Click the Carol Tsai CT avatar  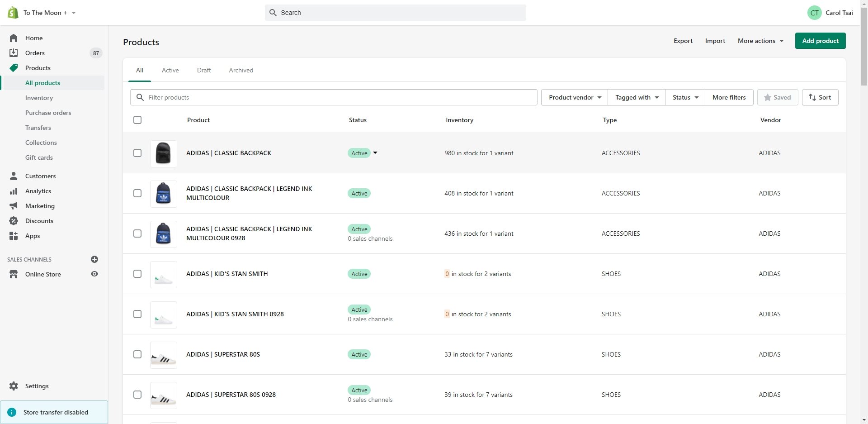815,13
